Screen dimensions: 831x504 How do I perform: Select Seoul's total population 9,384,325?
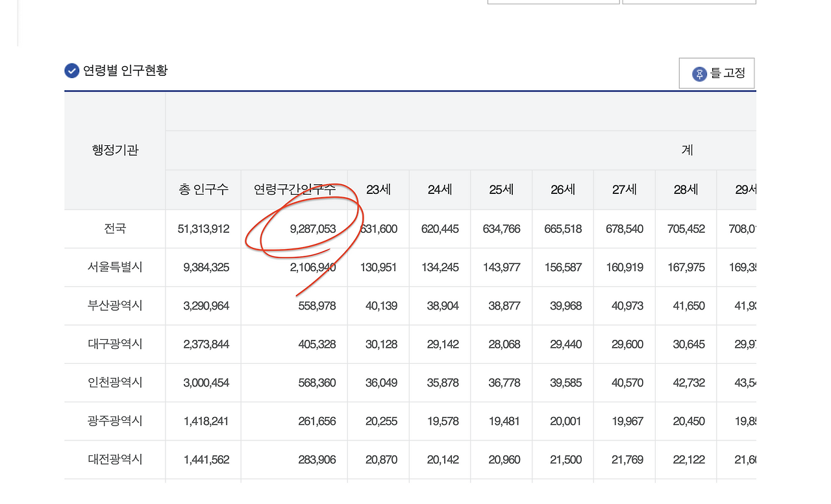click(x=206, y=267)
